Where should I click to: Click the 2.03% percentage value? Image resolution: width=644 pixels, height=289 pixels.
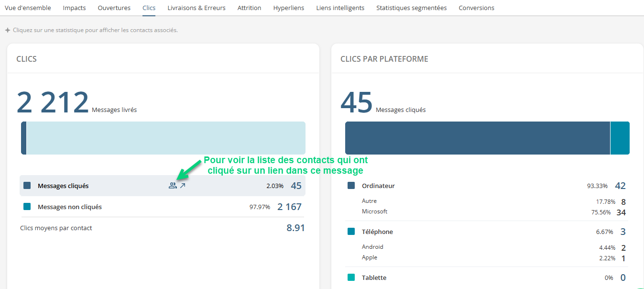pyautogui.click(x=275, y=186)
